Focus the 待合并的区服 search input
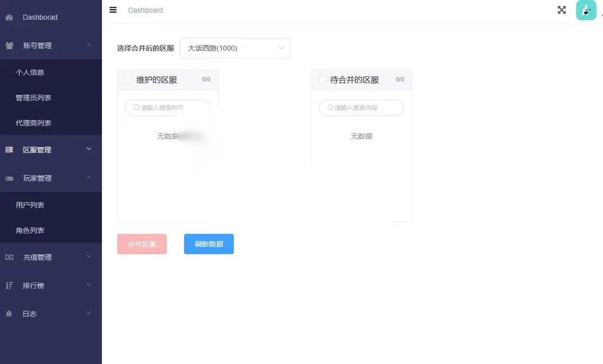 click(x=361, y=108)
